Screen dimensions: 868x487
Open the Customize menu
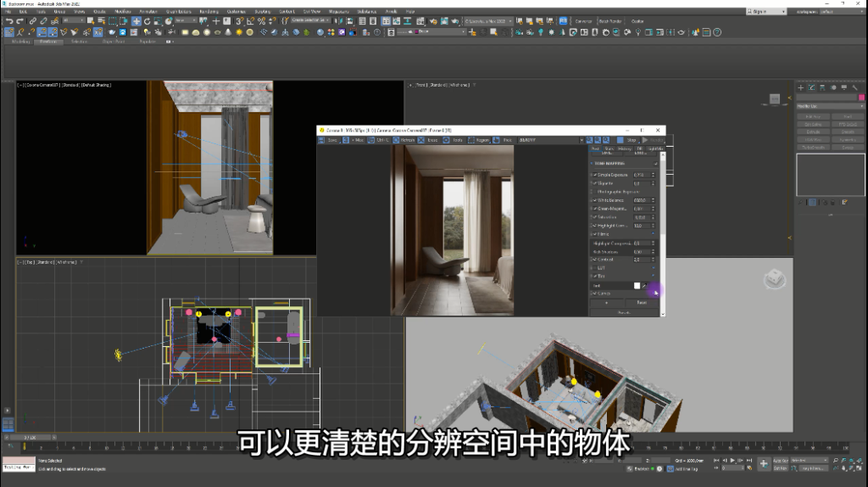coord(236,11)
